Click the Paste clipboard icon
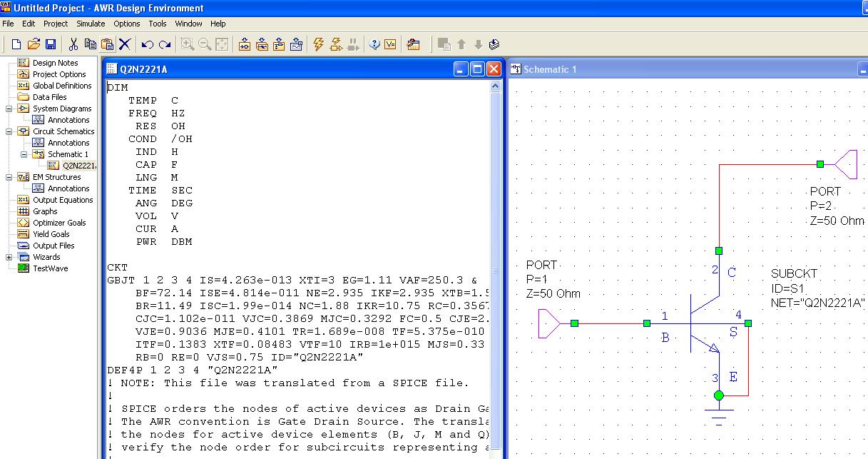The image size is (868, 459). (107, 44)
